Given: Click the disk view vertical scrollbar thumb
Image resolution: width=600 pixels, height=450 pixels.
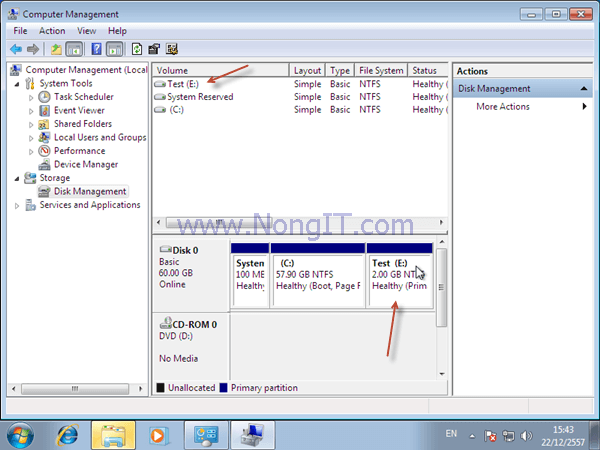Looking at the screenshot, I should [x=442, y=287].
